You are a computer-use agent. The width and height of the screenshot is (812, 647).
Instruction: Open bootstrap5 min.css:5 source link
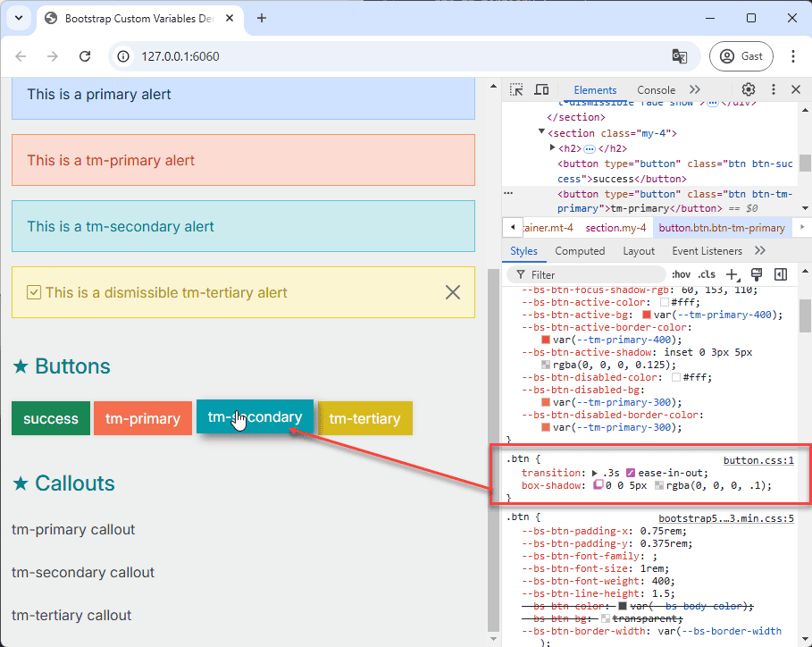(x=726, y=518)
